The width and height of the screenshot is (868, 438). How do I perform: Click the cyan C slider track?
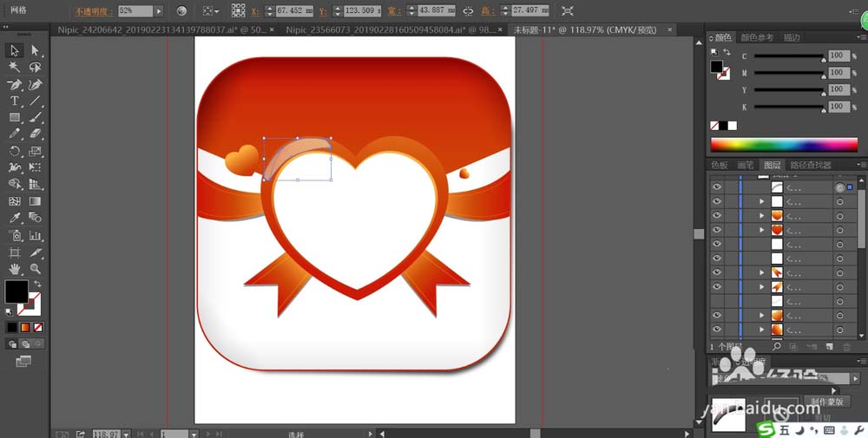pos(788,56)
